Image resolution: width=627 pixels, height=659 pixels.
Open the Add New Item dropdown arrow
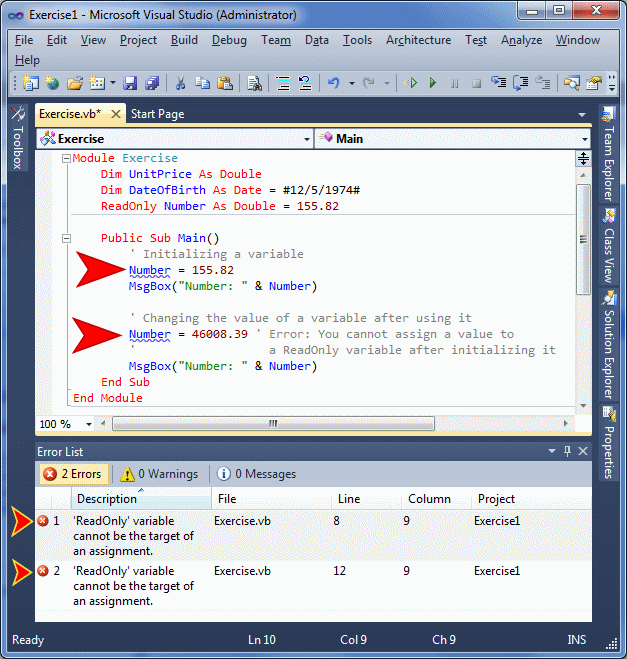(113, 83)
